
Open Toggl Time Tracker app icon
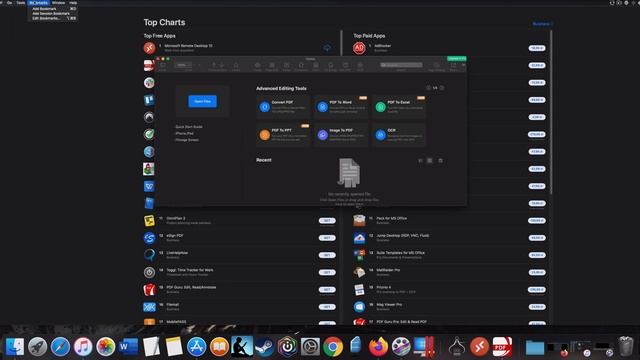click(x=149, y=272)
